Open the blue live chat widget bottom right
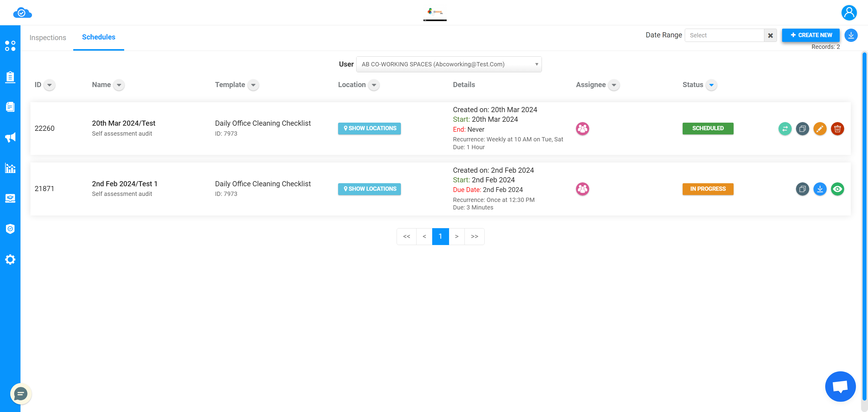868x412 pixels. click(x=840, y=386)
